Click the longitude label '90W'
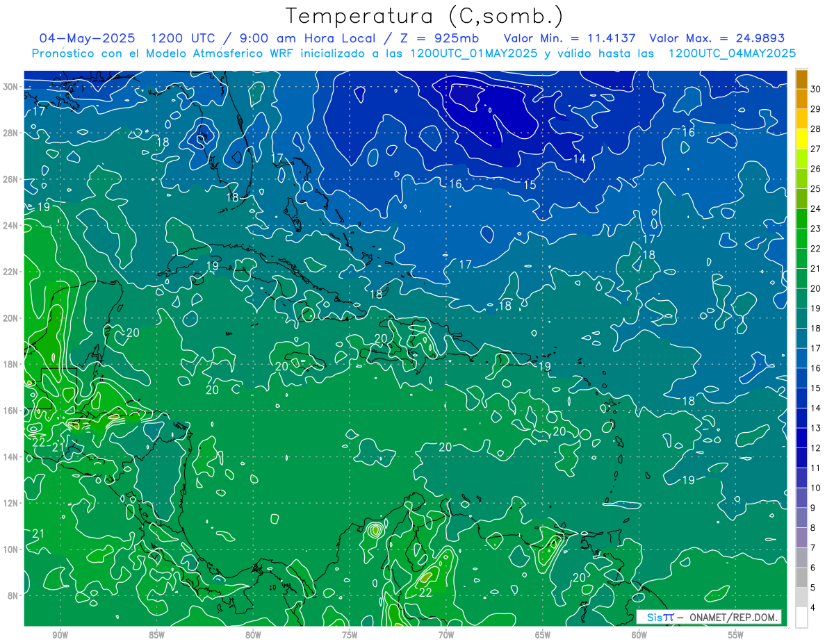This screenshot has width=834, height=644. coord(60,635)
